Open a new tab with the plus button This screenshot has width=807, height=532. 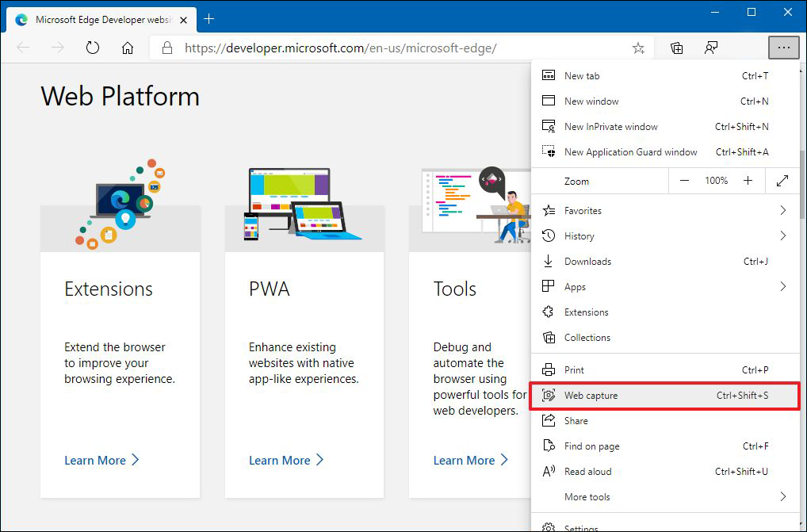[208, 19]
